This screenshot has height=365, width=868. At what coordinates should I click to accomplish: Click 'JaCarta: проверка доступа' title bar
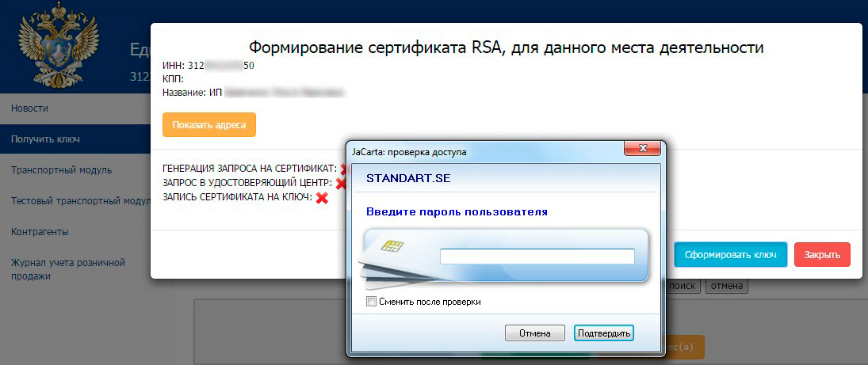click(x=409, y=151)
